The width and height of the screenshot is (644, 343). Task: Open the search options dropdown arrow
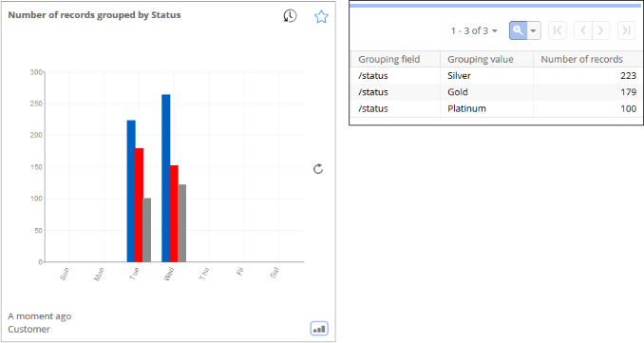click(x=534, y=30)
